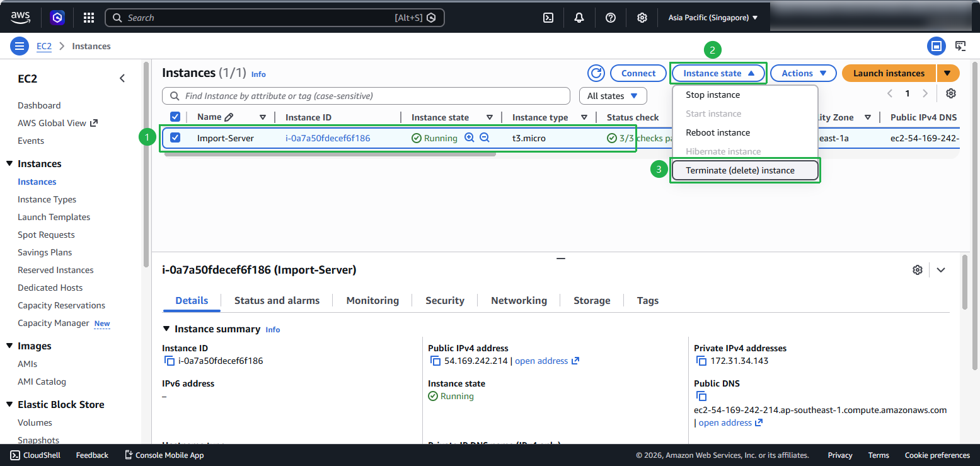The height and width of the screenshot is (466, 980).
Task: Go to next page of instances
Action: click(925, 93)
